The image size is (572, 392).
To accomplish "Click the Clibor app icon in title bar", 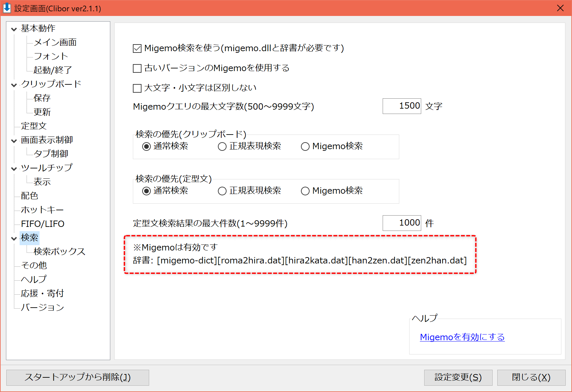I will pyautogui.click(x=7, y=8).
